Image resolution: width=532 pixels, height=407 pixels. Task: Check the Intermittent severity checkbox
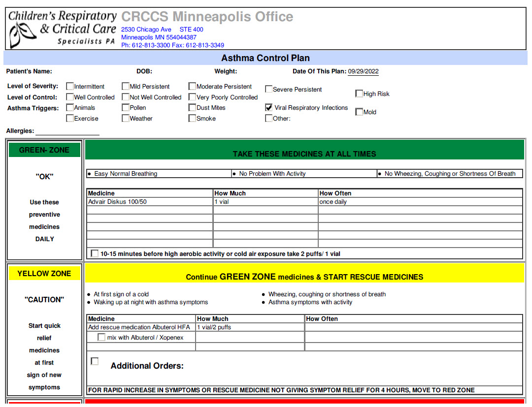[70, 87]
